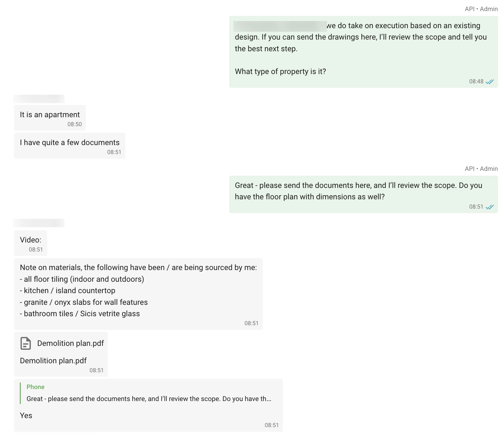Screen dimensions: 504x434
Task: Click blurred sender name above apartment message
Action: [39, 99]
